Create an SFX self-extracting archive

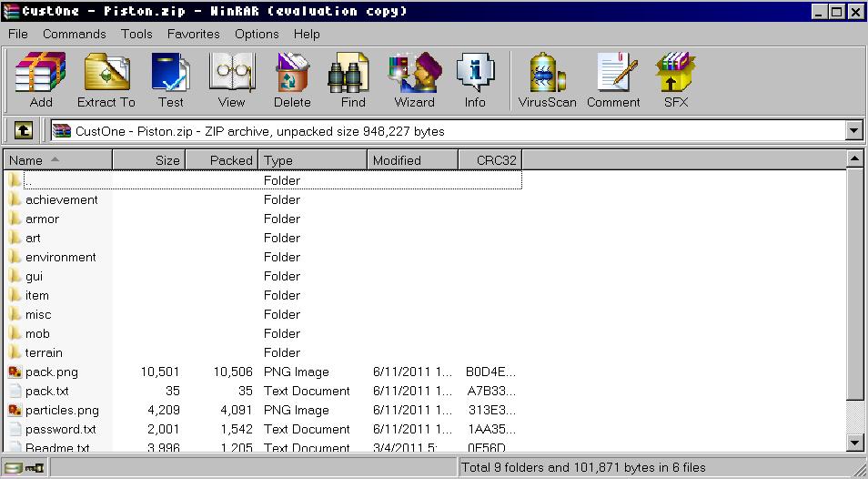click(676, 80)
